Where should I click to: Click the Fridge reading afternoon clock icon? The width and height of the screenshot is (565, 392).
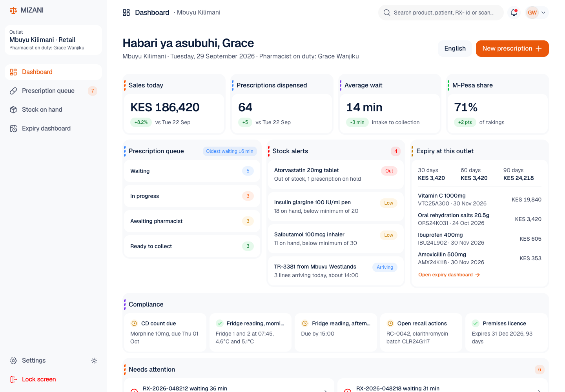point(305,323)
